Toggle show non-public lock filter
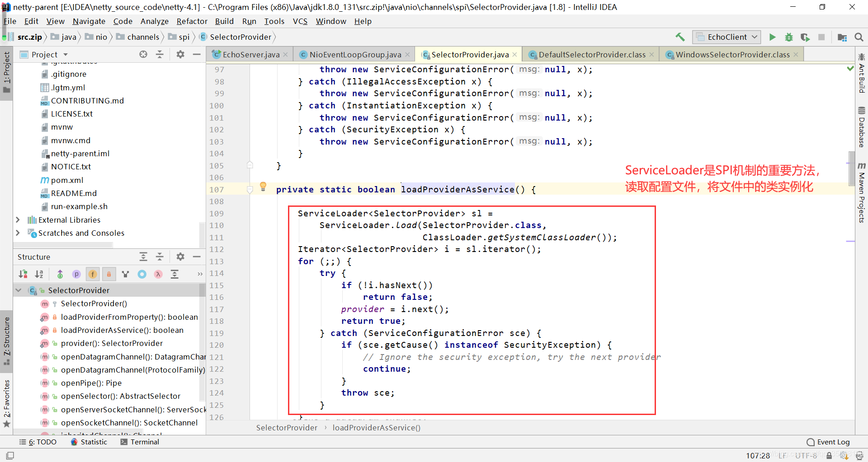This screenshot has width=868, height=462. coord(109,274)
